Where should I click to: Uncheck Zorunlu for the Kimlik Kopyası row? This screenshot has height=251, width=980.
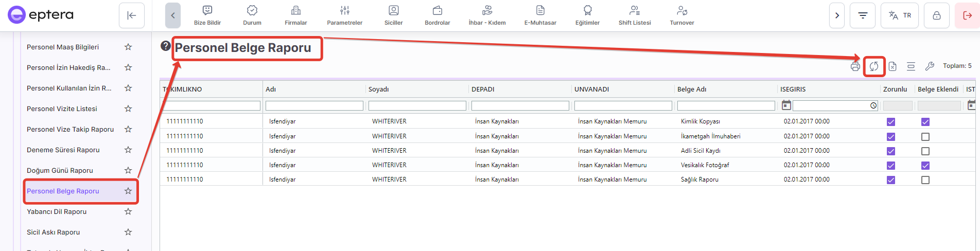pos(891,122)
